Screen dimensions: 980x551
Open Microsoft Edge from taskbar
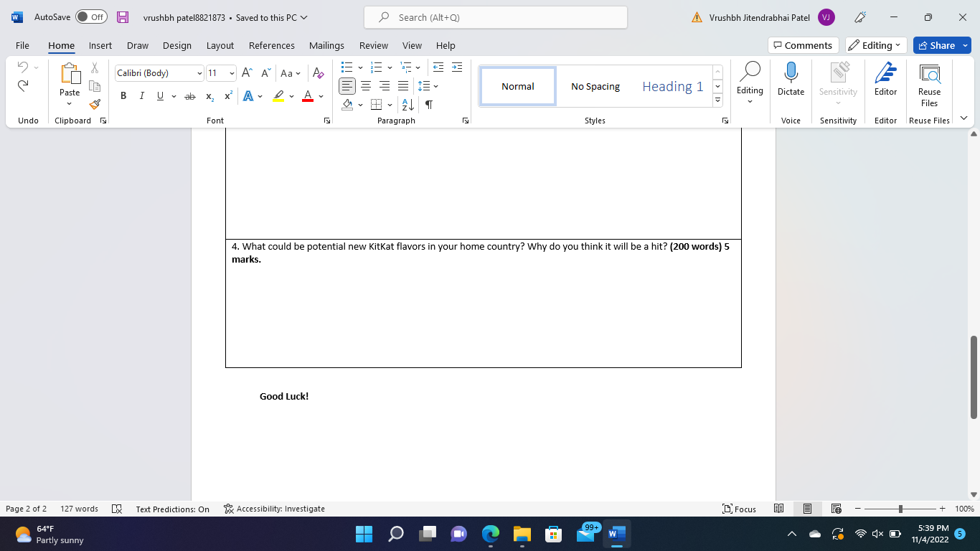pyautogui.click(x=491, y=534)
